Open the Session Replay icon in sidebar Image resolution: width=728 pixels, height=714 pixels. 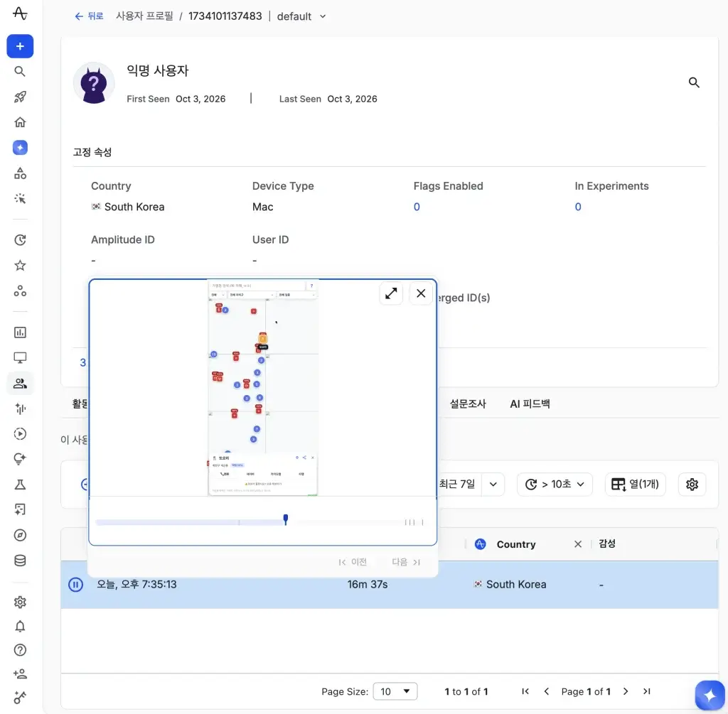(x=20, y=434)
